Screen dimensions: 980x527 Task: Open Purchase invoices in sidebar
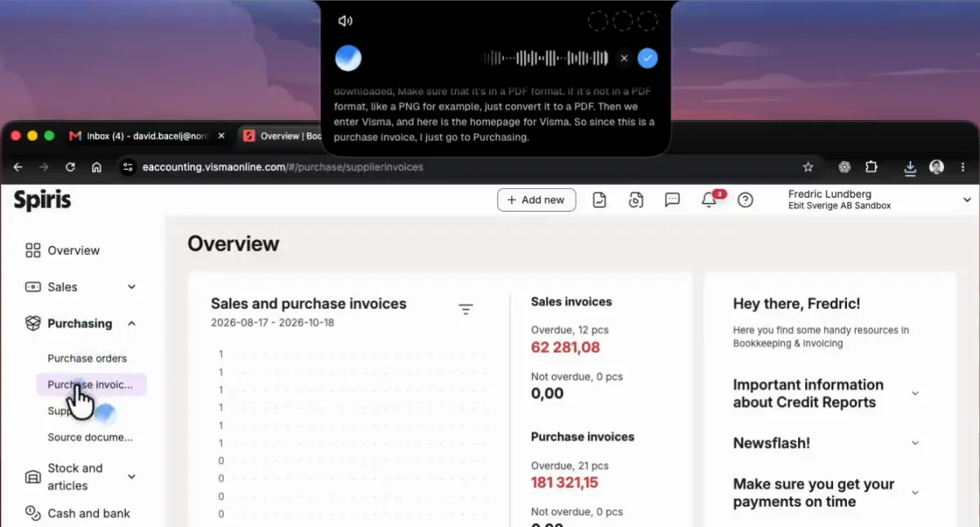(91, 385)
